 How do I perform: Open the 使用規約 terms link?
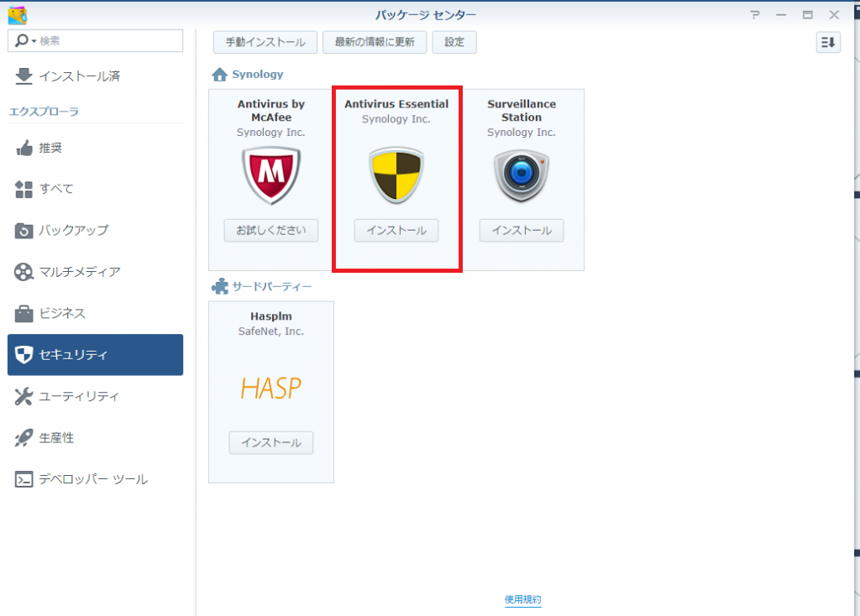522,599
